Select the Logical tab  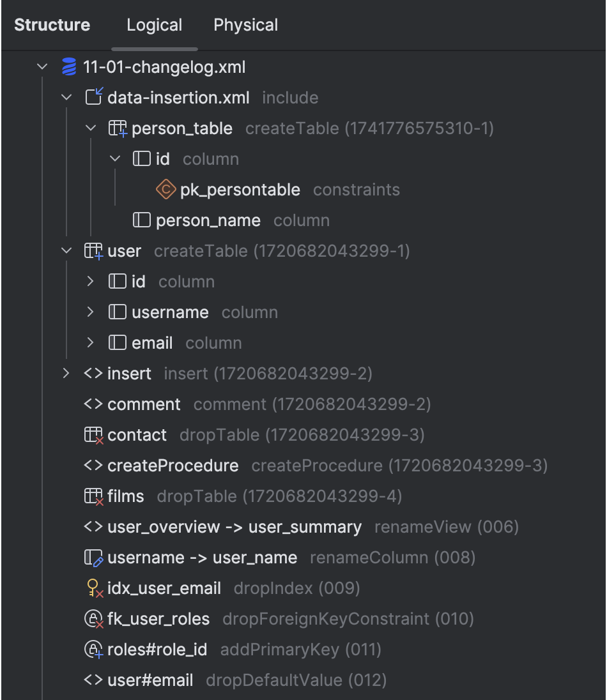[x=154, y=25]
